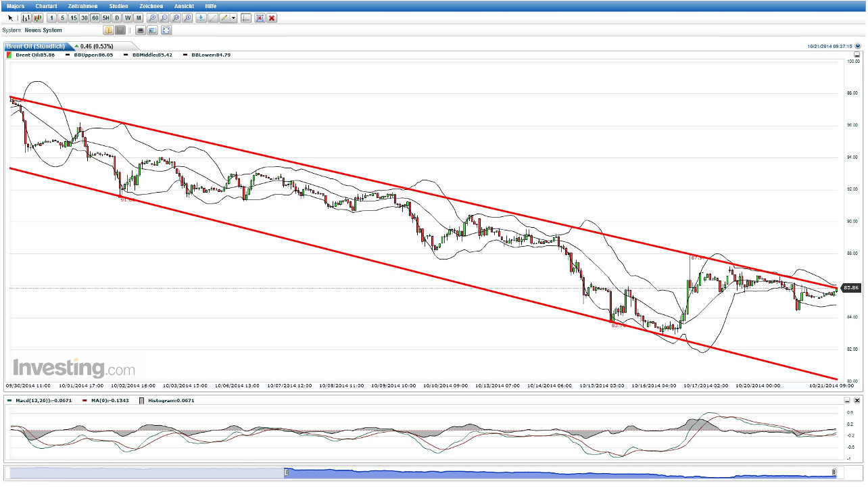This screenshot has width=868, height=488.
Task: Toggle the Brent Oil series legend swatch
Action: coord(9,55)
